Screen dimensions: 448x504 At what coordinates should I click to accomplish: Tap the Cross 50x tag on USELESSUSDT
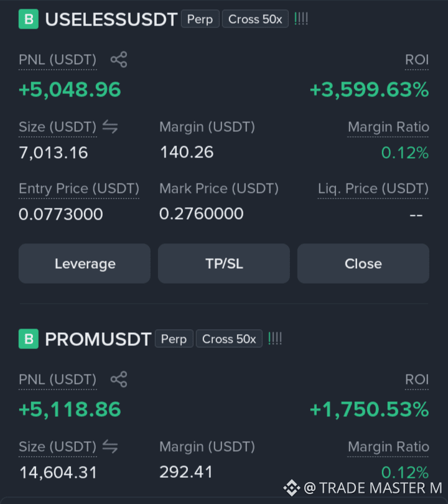coord(255,19)
